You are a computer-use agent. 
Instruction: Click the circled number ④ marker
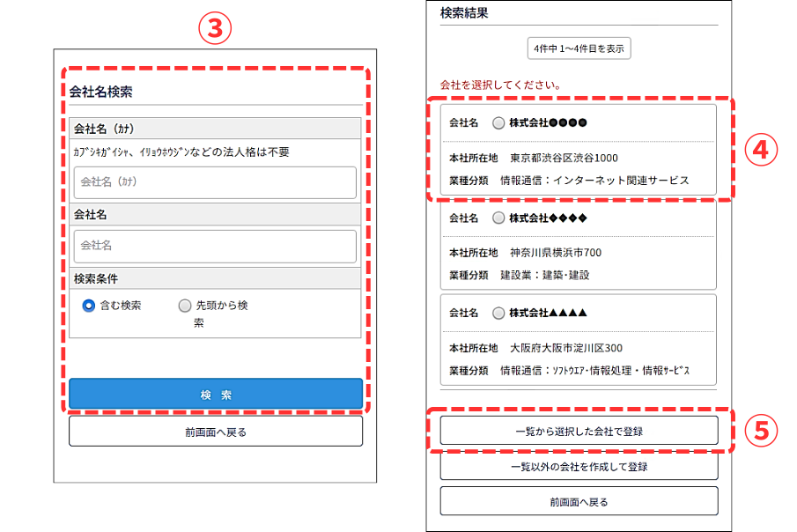pyautogui.click(x=762, y=151)
